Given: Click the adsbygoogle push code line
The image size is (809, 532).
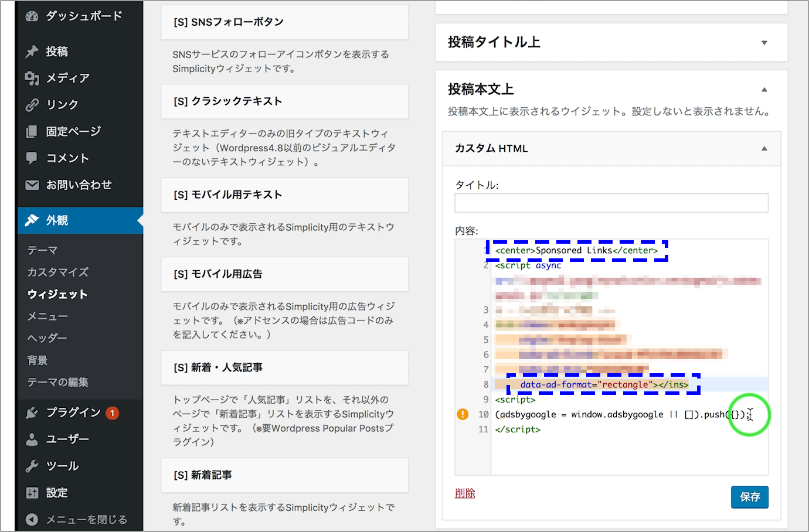Looking at the screenshot, I should pos(623,414).
